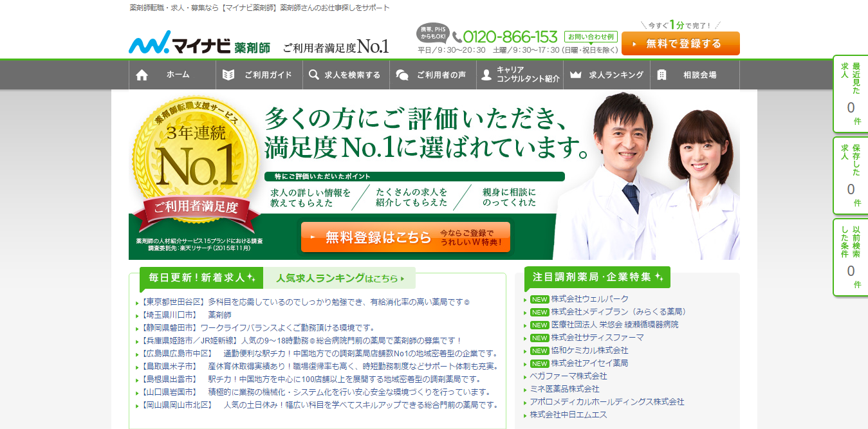The height and width of the screenshot is (429, 868).
Task: Open 求人ランキング menu item
Action: click(607, 75)
